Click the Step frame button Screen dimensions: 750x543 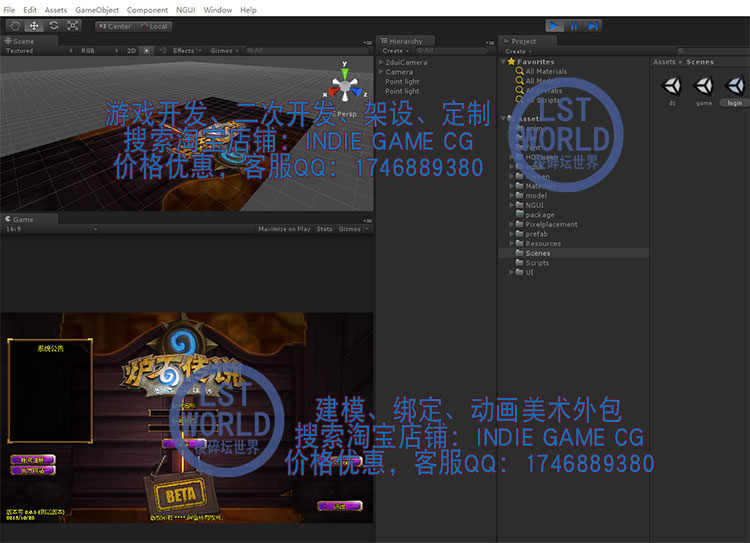pos(592,26)
